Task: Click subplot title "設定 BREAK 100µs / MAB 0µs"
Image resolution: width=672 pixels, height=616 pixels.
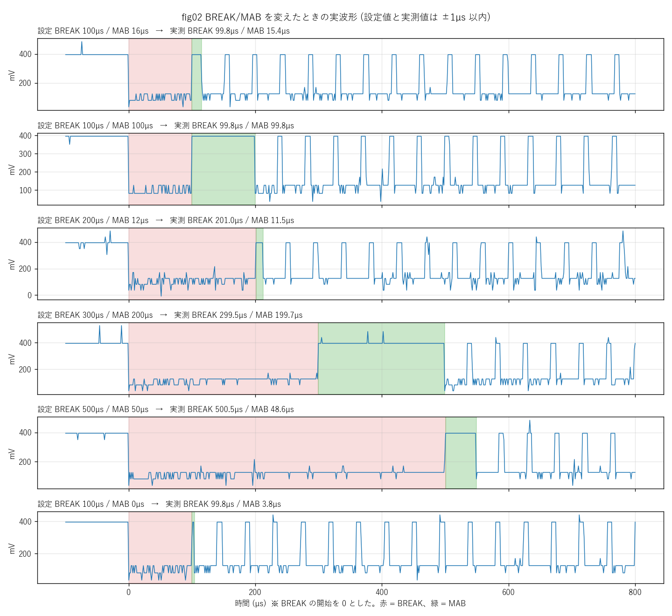Action: (x=91, y=504)
